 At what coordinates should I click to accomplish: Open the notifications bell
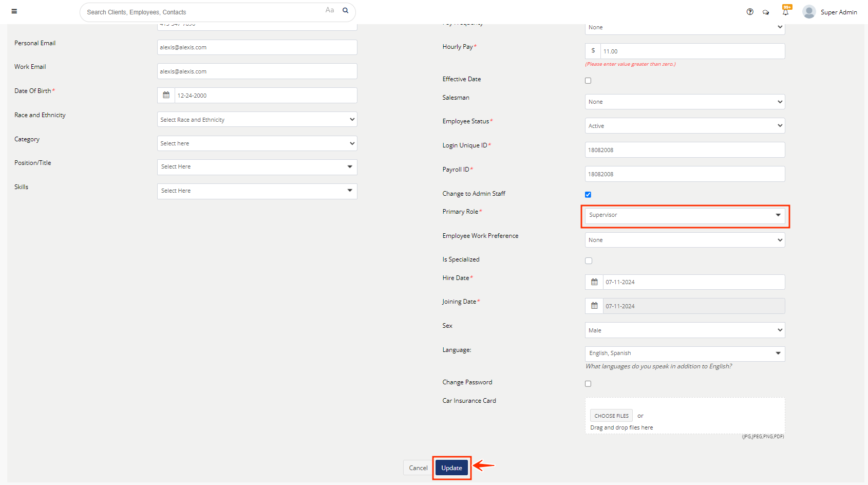click(785, 12)
